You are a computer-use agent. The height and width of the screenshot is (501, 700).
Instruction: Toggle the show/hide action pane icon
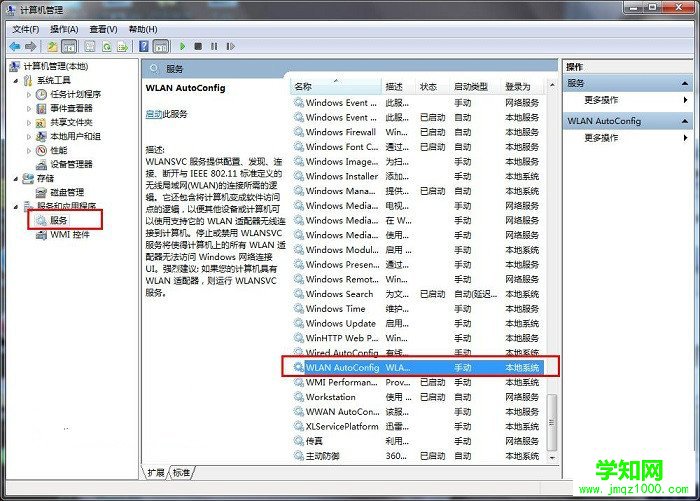[x=161, y=46]
